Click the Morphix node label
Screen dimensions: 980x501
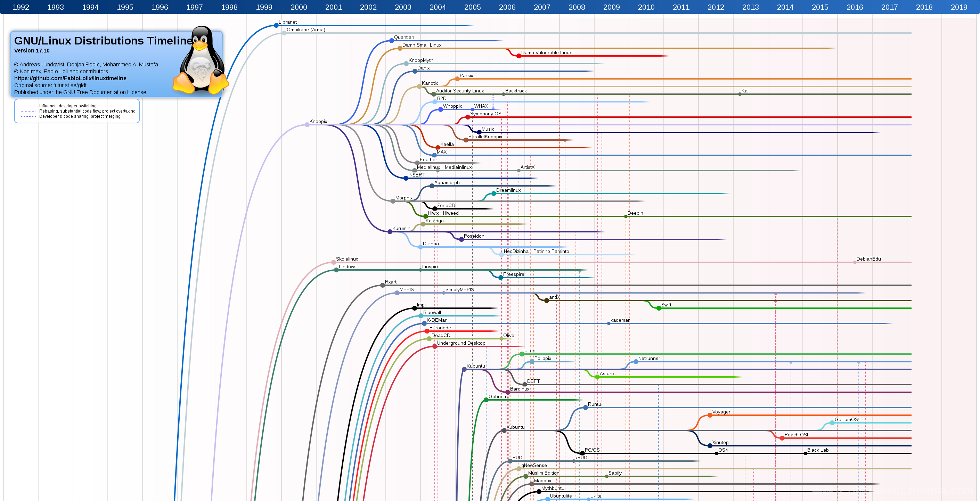coord(403,198)
